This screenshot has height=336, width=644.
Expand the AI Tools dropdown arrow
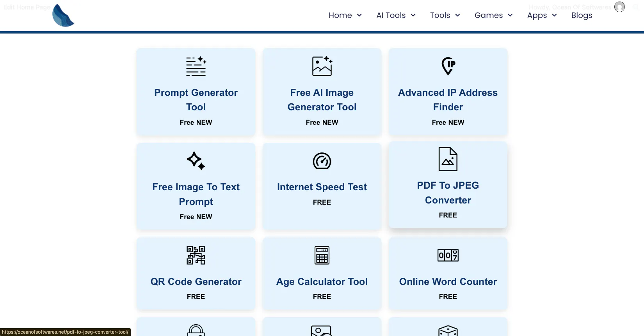coord(413,15)
